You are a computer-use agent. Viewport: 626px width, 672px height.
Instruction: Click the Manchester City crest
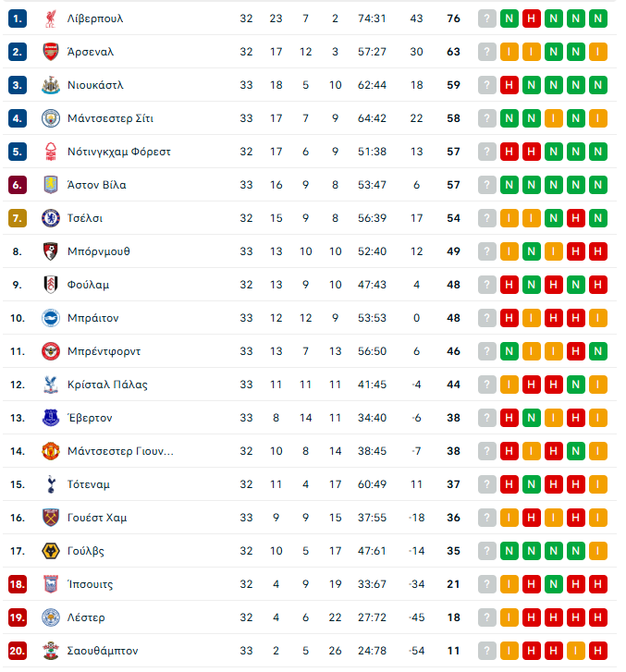51,118
